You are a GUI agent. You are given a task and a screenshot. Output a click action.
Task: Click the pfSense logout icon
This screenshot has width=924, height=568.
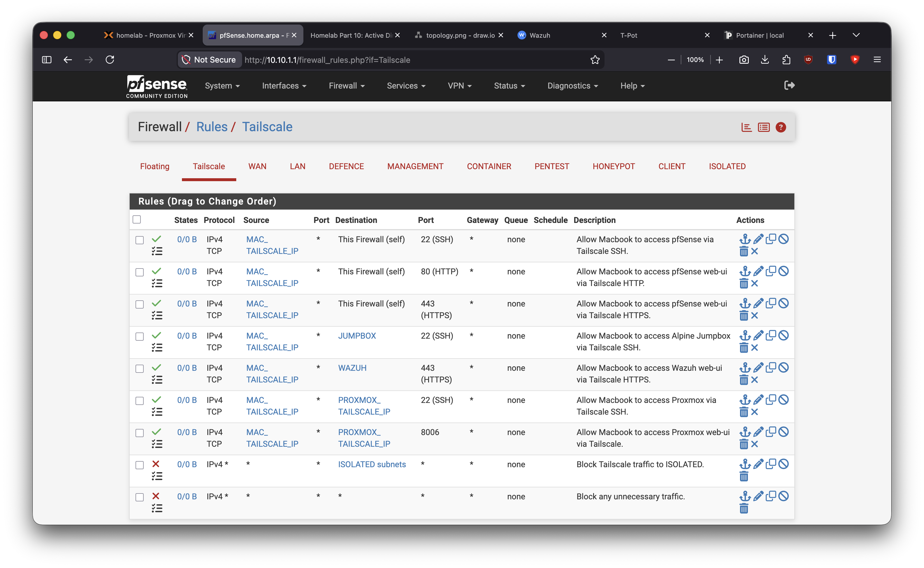click(x=789, y=85)
